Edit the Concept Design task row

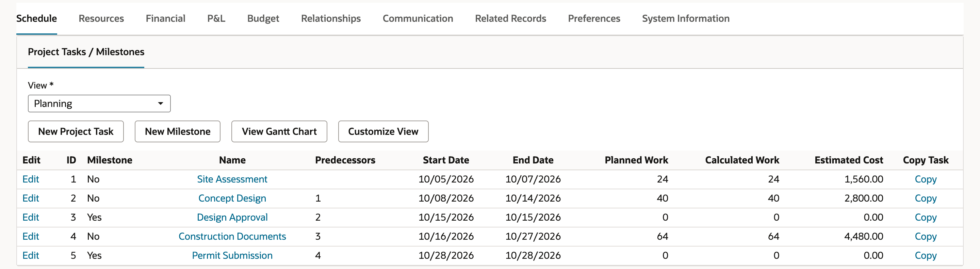click(x=31, y=198)
